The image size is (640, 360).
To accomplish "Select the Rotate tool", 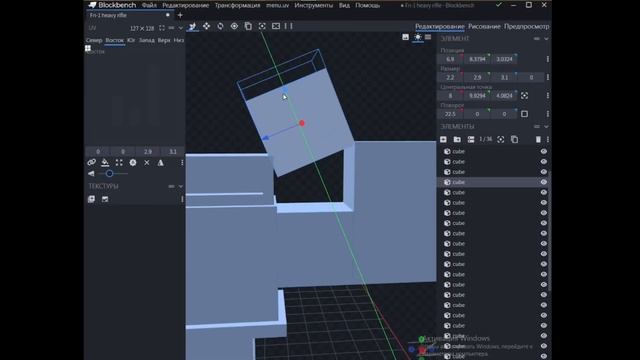I will pyautogui.click(x=220, y=26).
